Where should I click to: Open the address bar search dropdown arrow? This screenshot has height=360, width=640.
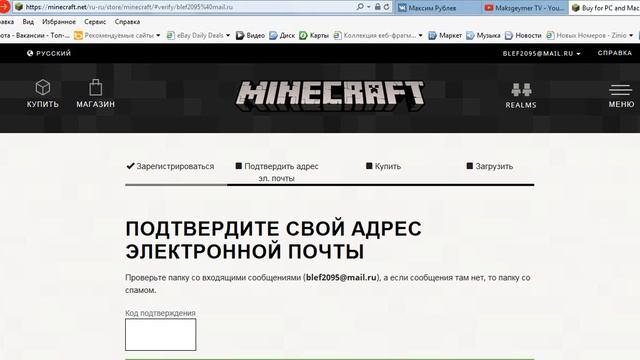369,7
